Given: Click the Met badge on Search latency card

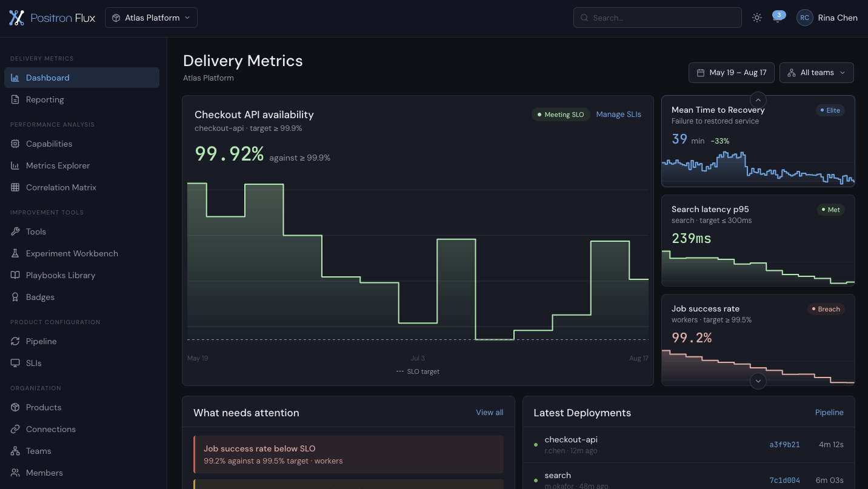Looking at the screenshot, I should tap(830, 210).
